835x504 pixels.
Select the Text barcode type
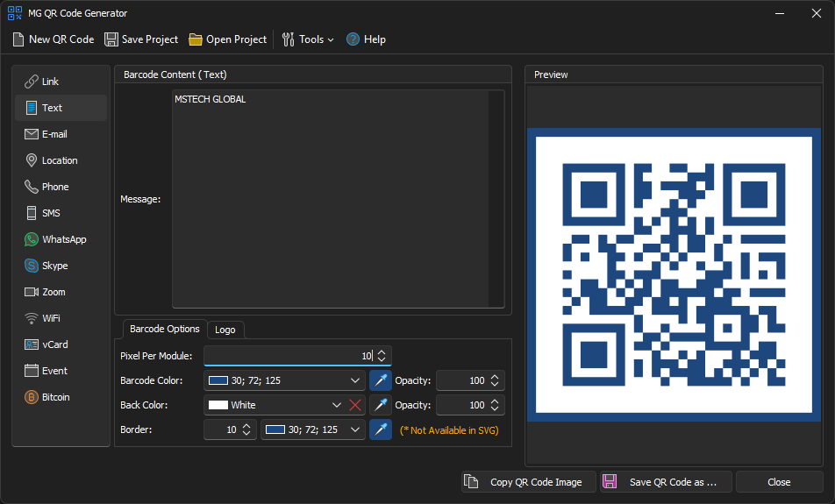click(61, 108)
